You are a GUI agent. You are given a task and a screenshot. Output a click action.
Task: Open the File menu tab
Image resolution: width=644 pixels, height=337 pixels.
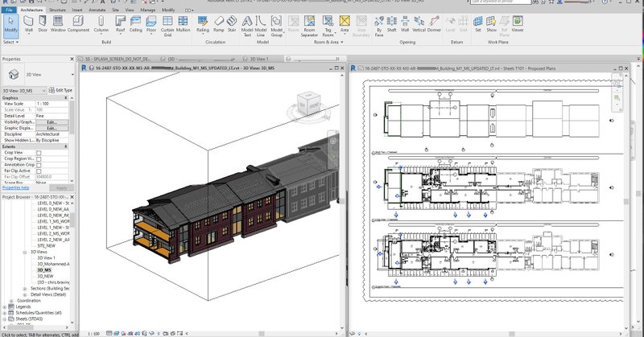9,10
